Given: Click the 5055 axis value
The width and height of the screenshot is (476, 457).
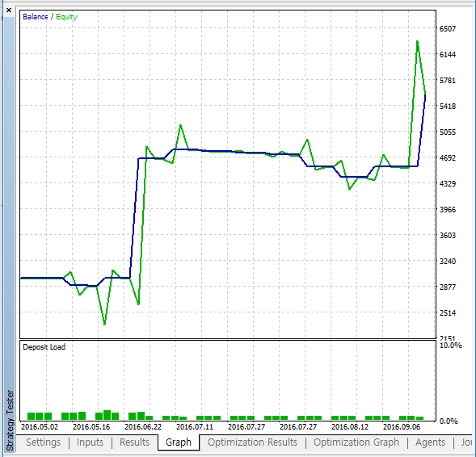Looking at the screenshot, I should coord(448,132).
